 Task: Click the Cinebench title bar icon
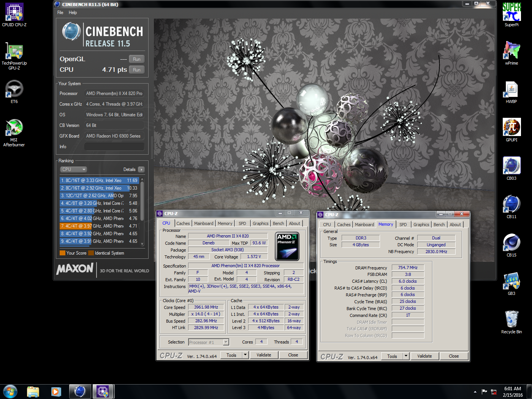57,4
